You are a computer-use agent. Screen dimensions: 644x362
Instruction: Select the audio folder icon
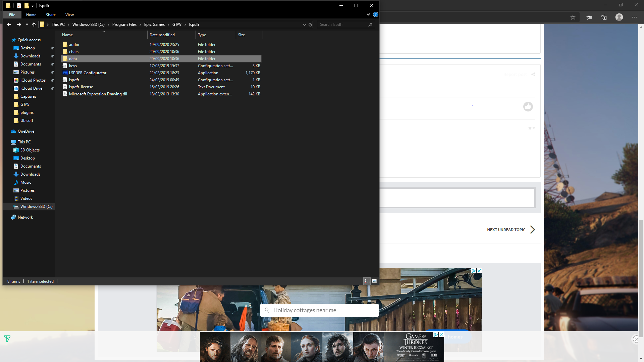[65, 44]
